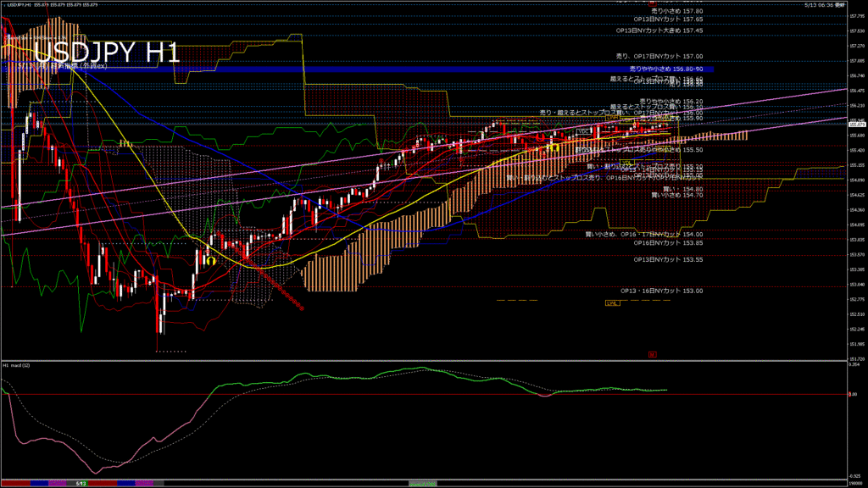
Task: Click the YDC box marker on candles
Action: (583, 131)
